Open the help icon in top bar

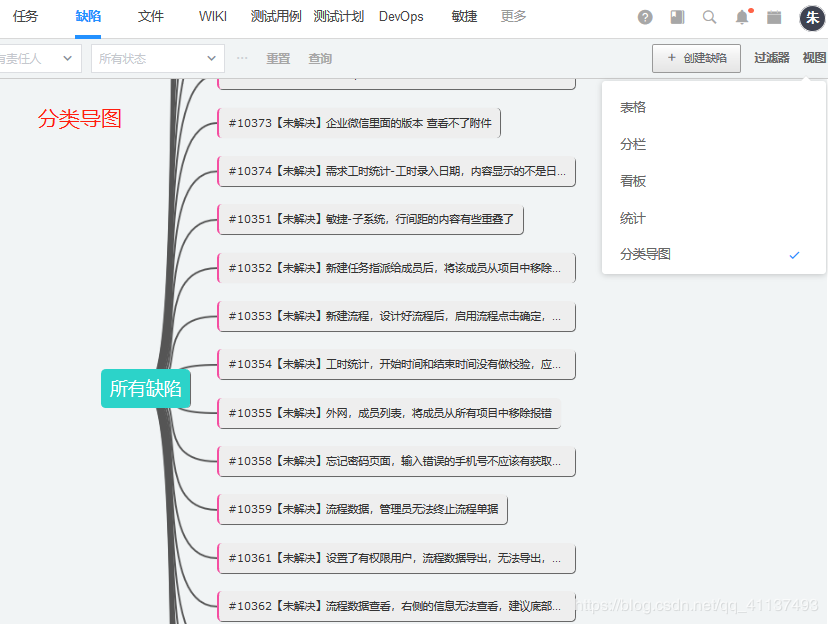[x=645, y=16]
